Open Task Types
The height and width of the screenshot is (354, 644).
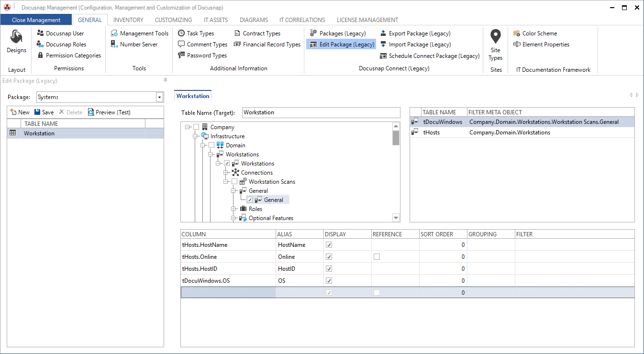point(196,33)
